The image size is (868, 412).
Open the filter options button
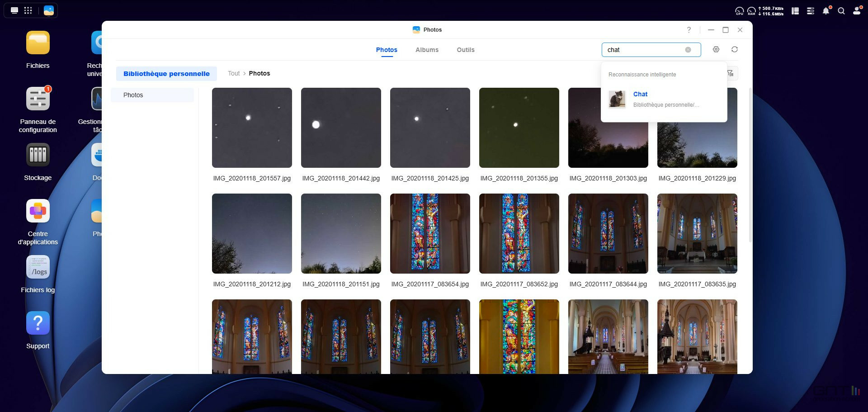731,73
